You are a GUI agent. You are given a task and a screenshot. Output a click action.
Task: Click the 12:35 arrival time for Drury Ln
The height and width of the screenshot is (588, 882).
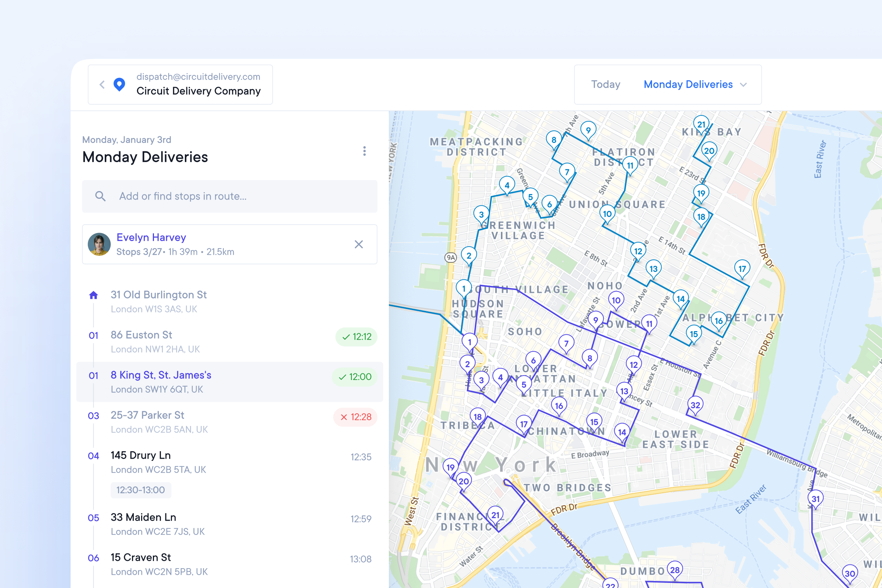361,457
